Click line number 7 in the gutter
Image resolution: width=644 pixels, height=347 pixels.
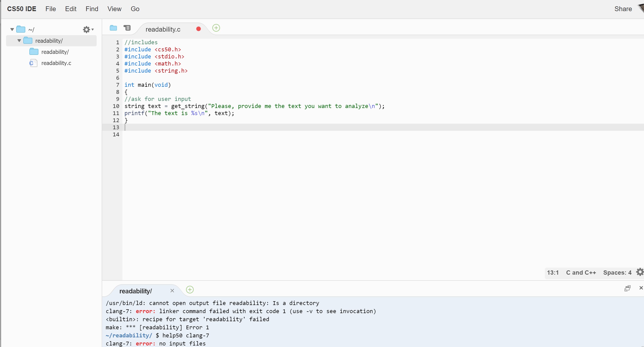click(x=118, y=85)
